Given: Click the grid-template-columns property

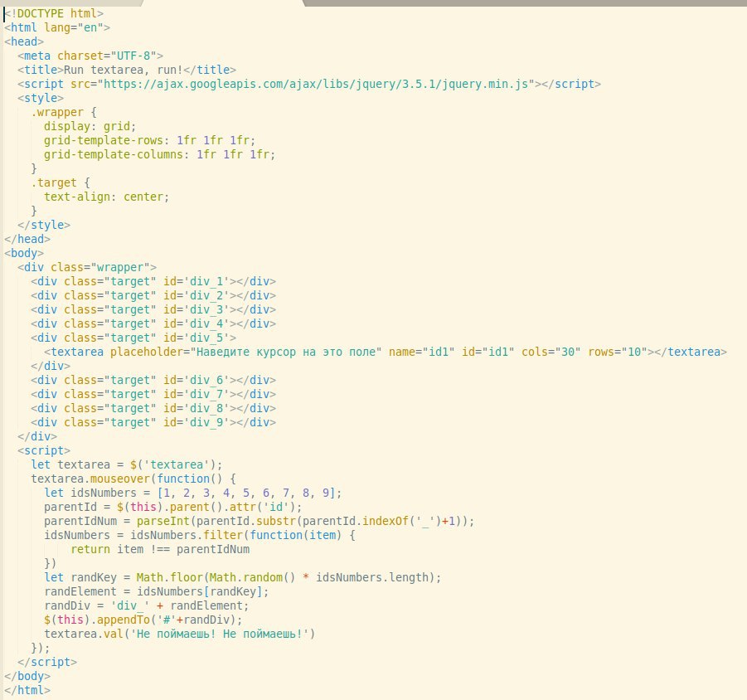Looking at the screenshot, I should tap(114, 154).
